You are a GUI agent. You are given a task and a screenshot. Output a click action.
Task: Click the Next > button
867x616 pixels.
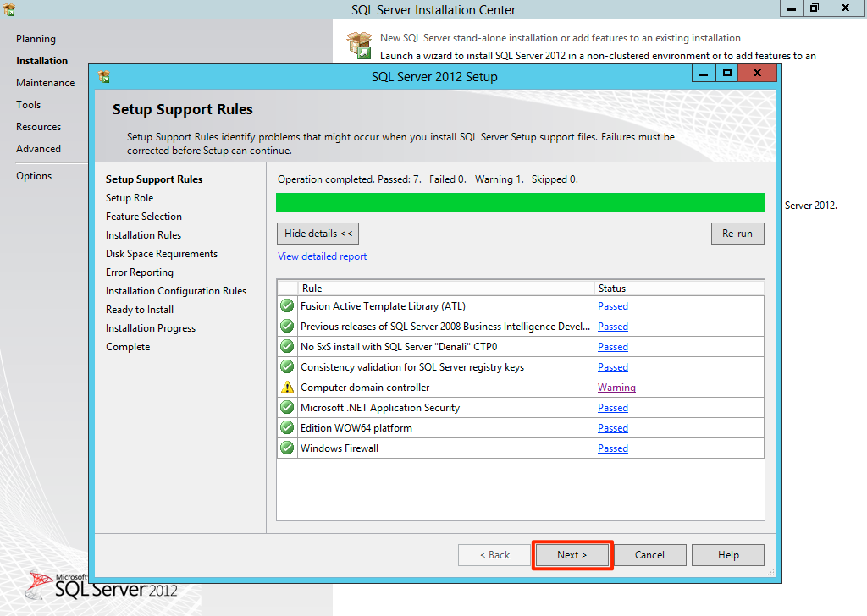(x=572, y=555)
